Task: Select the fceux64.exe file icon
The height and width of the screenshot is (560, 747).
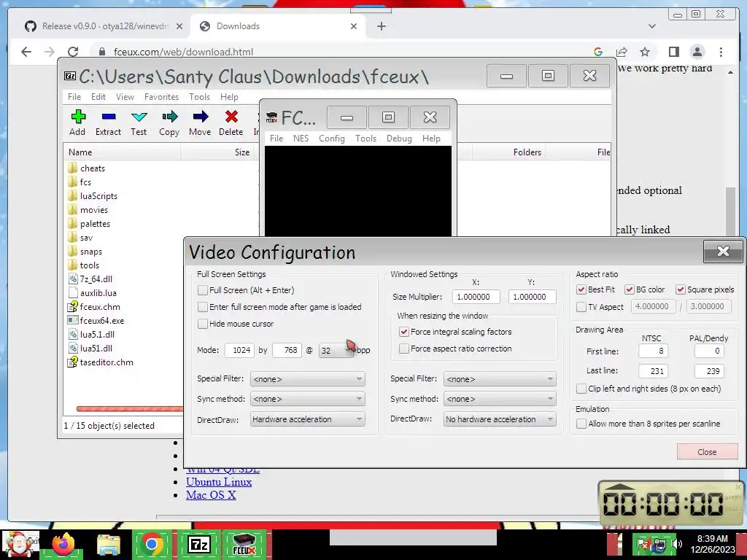Action: click(x=72, y=321)
